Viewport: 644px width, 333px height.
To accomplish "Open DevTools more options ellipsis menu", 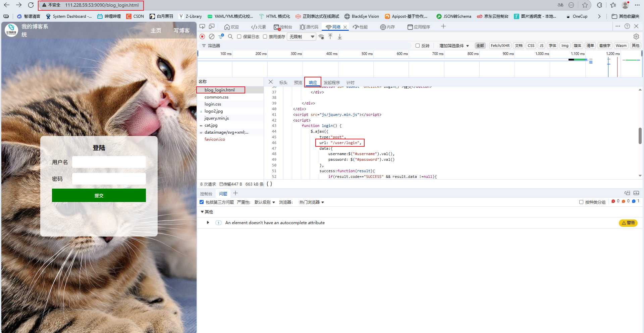I will pyautogui.click(x=618, y=26).
